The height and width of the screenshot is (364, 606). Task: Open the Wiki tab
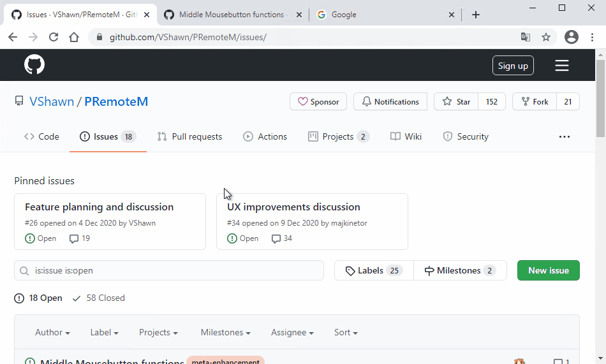pos(406,136)
